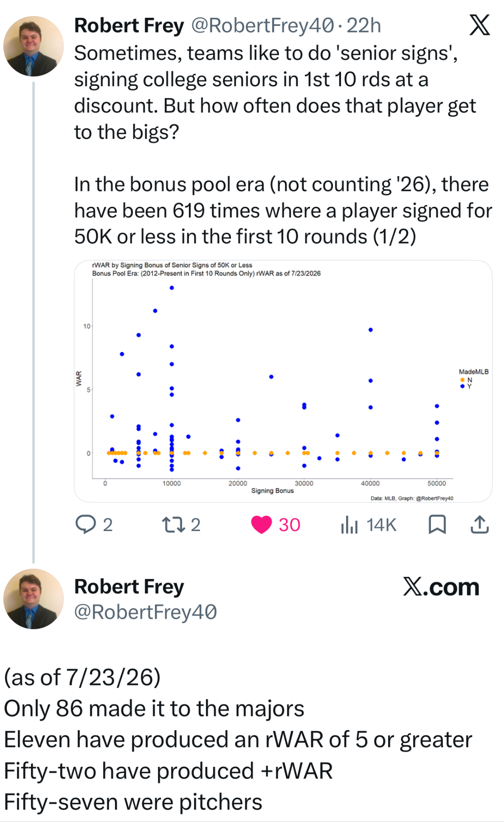
Task: Open replies via the comment bubble icon
Action: point(86,524)
